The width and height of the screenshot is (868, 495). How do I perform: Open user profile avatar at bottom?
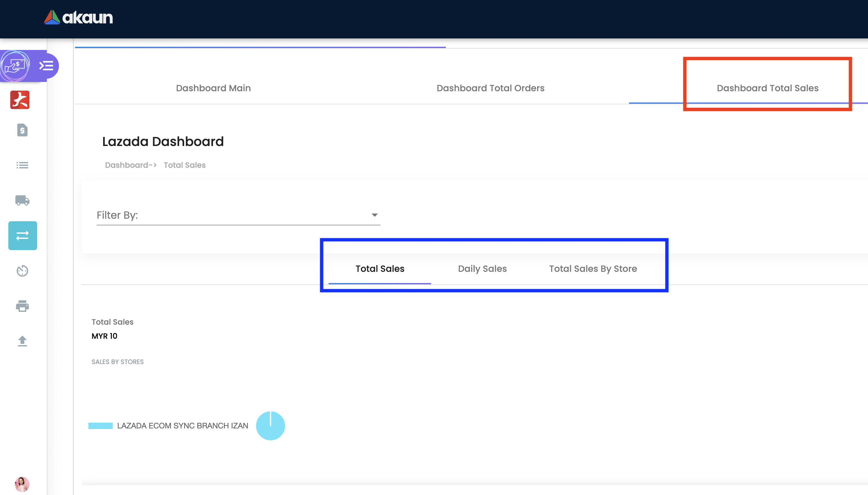22,484
